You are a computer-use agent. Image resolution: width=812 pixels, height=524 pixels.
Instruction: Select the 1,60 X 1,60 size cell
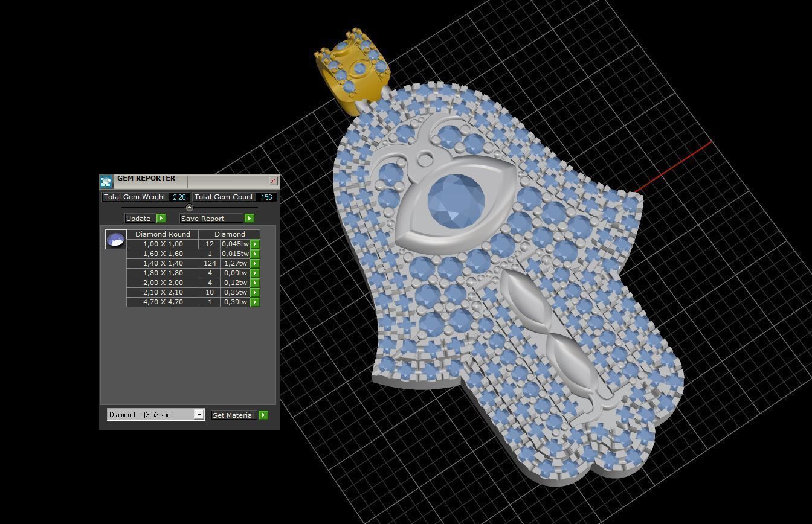163,254
